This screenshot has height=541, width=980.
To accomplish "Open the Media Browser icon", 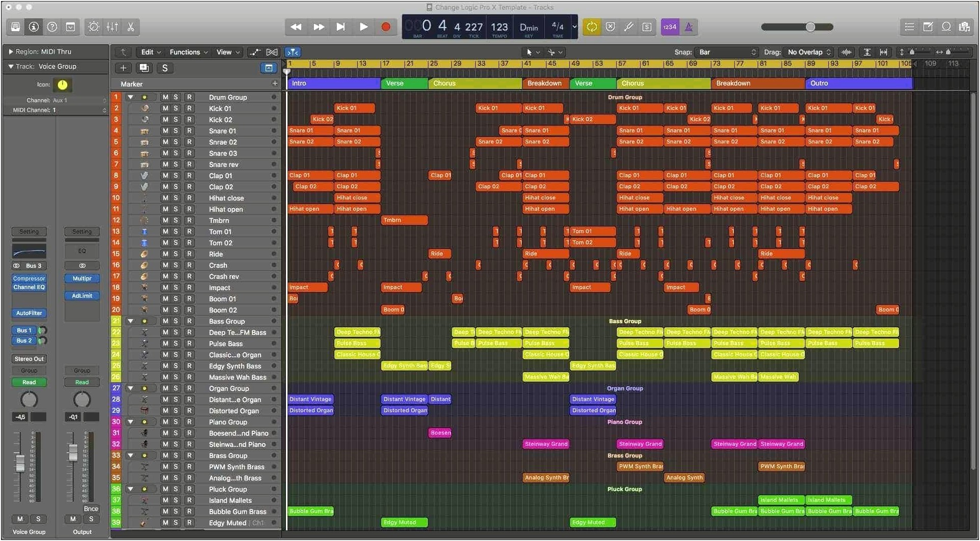I will (x=964, y=27).
